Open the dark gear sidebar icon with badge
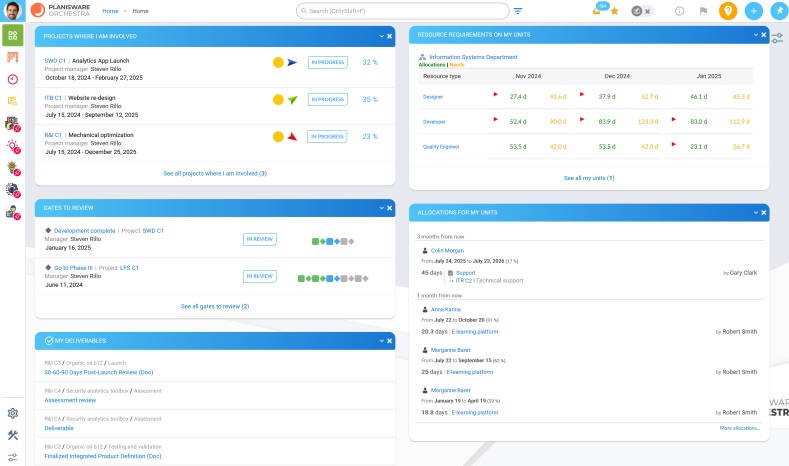Viewport: 789px width, 466px height. pos(13,190)
